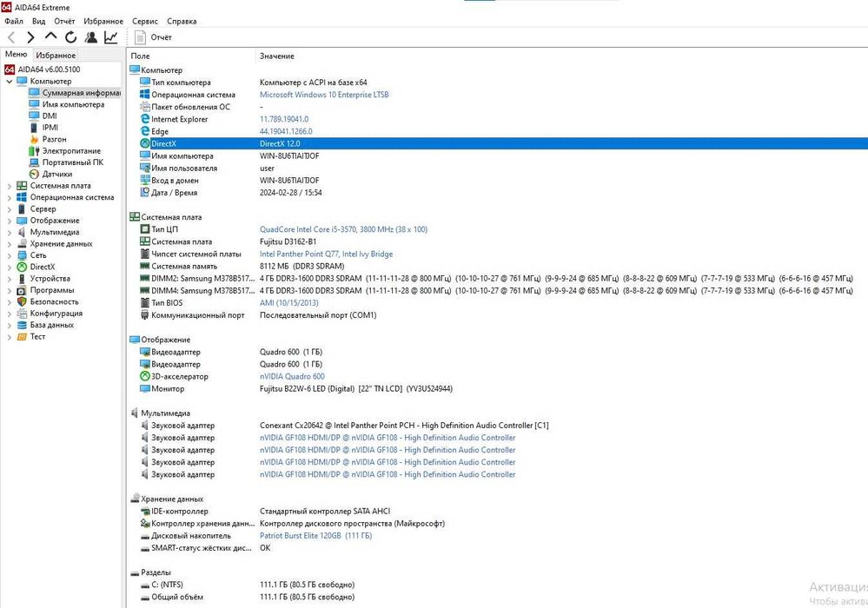This screenshot has height=608, width=868.
Task: Click the Электропитание battery icon
Action: [34, 151]
